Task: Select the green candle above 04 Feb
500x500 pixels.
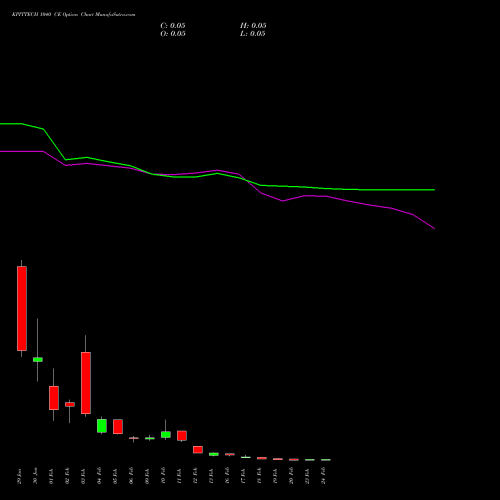Action: (x=102, y=426)
